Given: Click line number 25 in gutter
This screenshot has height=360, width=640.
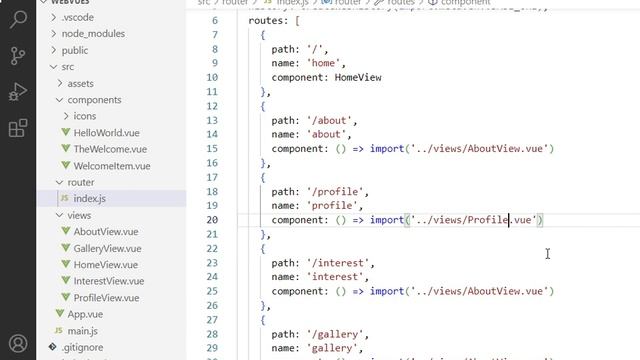Looking at the screenshot, I should (x=212, y=291).
